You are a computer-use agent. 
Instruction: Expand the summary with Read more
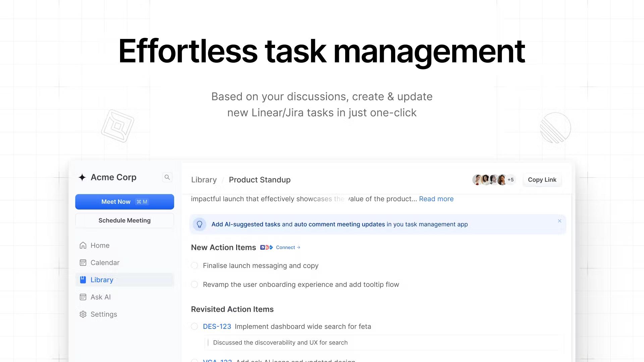coord(436,199)
